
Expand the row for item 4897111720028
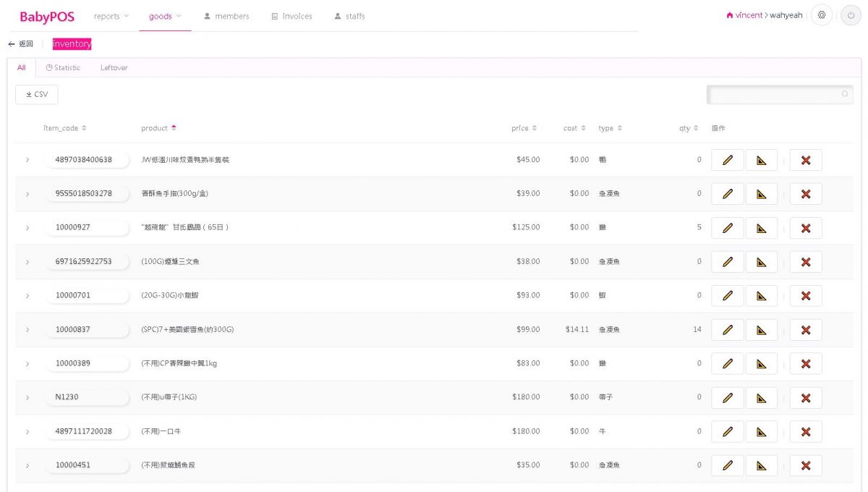coord(27,432)
